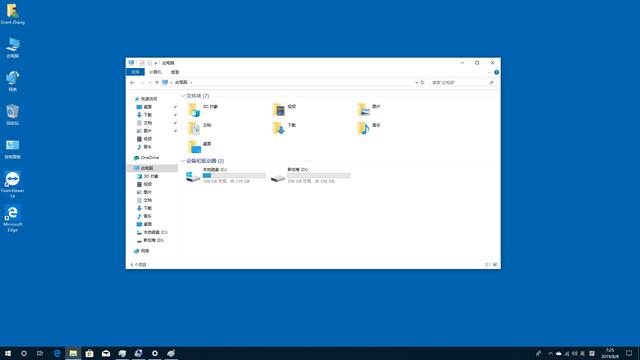
Task: Click the Up one level arrow
Action: tap(157, 82)
